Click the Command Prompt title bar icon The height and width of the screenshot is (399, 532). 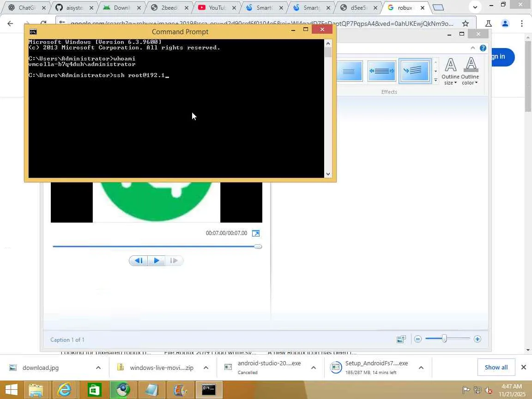tap(33, 32)
